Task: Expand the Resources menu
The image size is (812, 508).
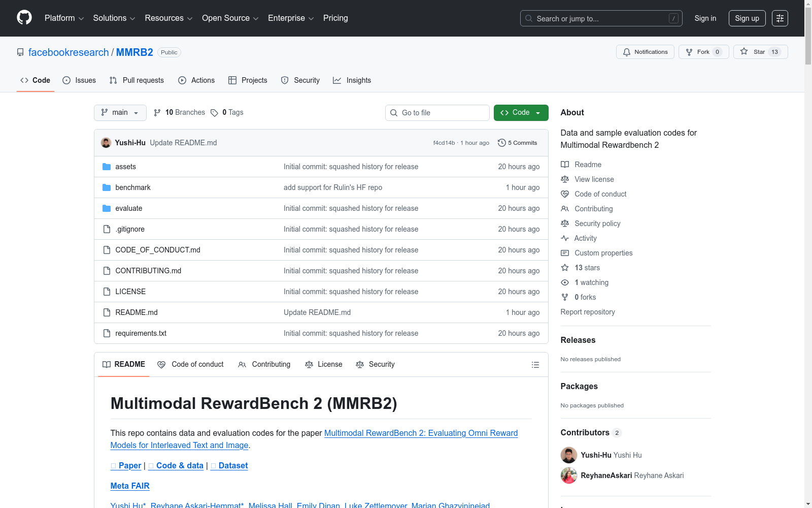Action: [x=169, y=18]
